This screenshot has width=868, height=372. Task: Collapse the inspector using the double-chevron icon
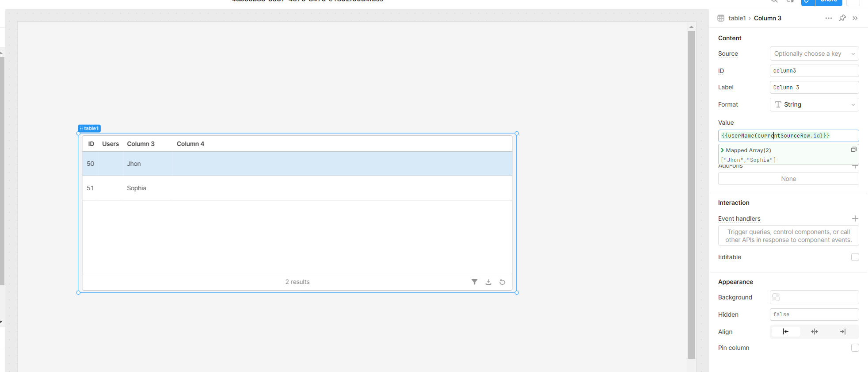click(855, 18)
